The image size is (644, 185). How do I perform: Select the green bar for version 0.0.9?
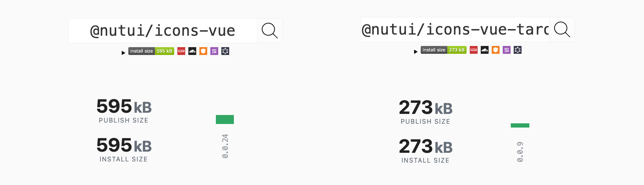[520, 125]
